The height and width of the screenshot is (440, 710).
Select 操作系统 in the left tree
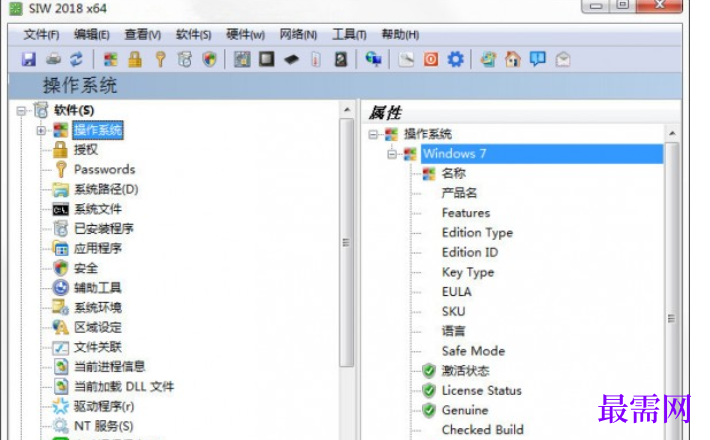tap(98, 130)
